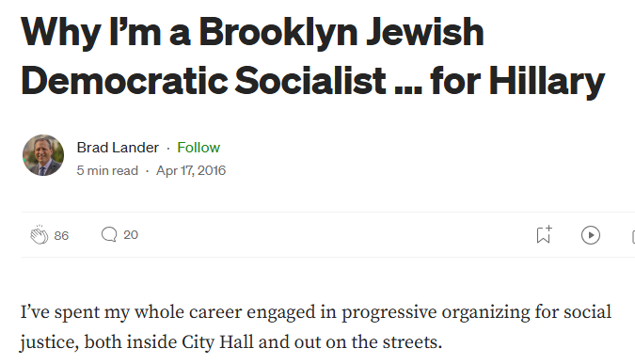Image resolution: width=635 pixels, height=364 pixels.
Task: Clap for this article
Action: [x=39, y=235]
